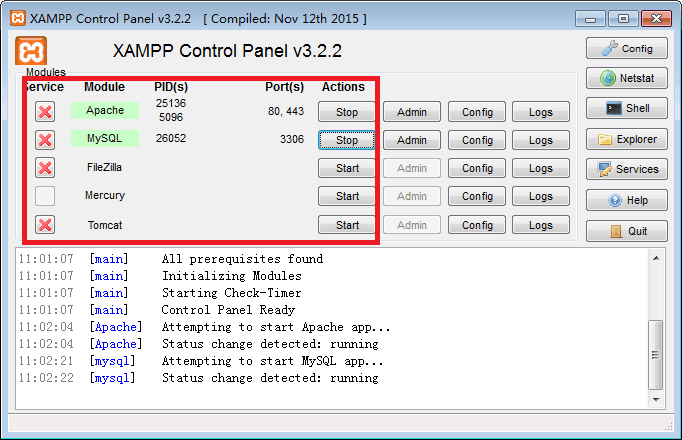Click the log scrollbar down arrow
The width and height of the screenshot is (682, 440).
(656, 399)
